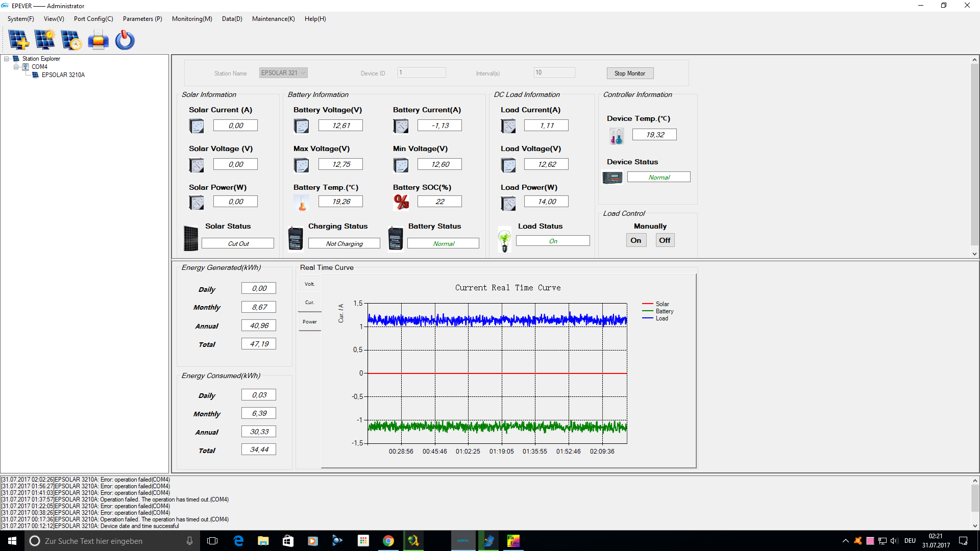Select the Power curve button
This screenshot has height=551, width=980.
[x=310, y=322]
